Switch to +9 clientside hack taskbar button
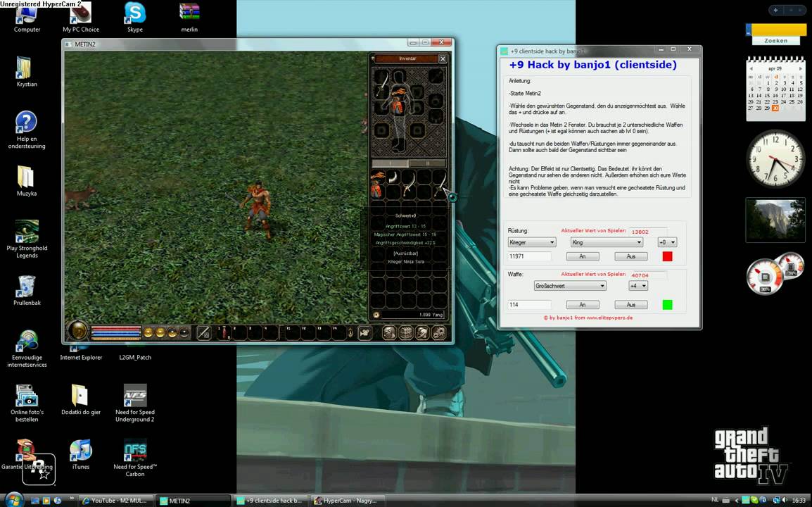 click(270, 501)
